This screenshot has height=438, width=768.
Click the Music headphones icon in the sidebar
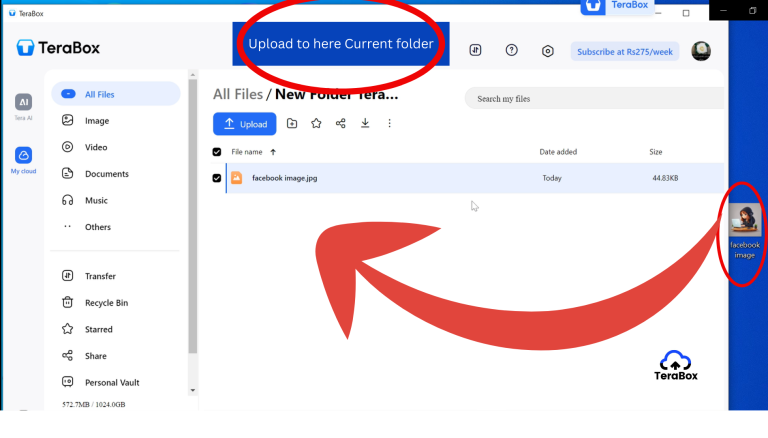click(68, 200)
